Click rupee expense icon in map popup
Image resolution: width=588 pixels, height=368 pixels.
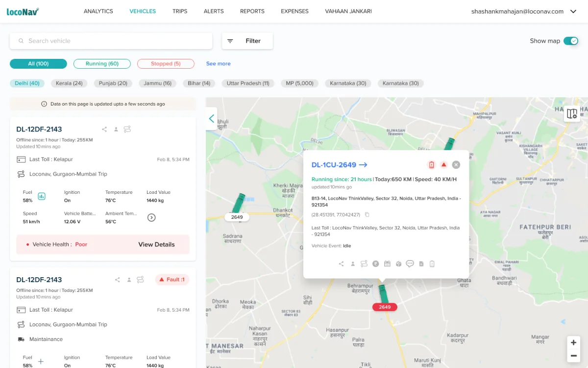376,264
